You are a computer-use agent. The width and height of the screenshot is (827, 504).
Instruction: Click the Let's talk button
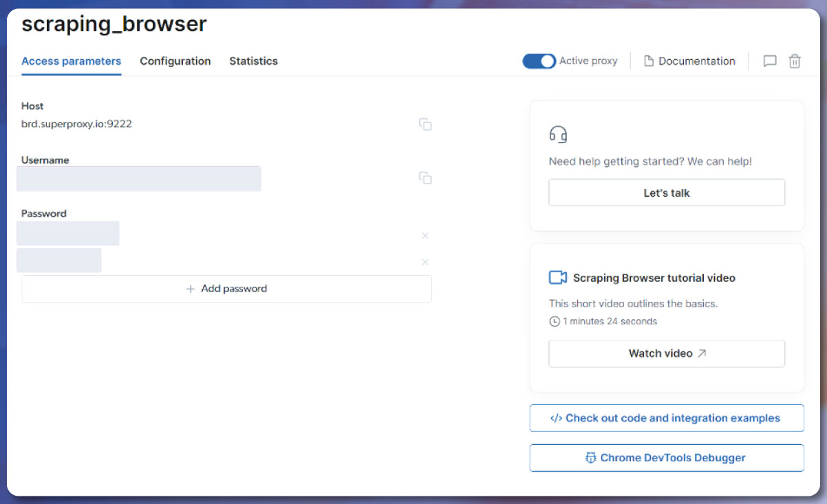[x=667, y=193]
